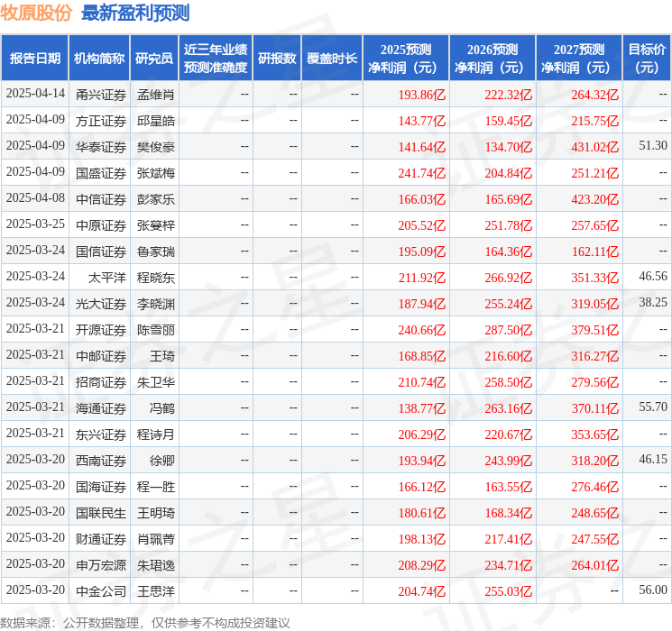
Task: Click the target price 38.25
Action: [x=653, y=303]
